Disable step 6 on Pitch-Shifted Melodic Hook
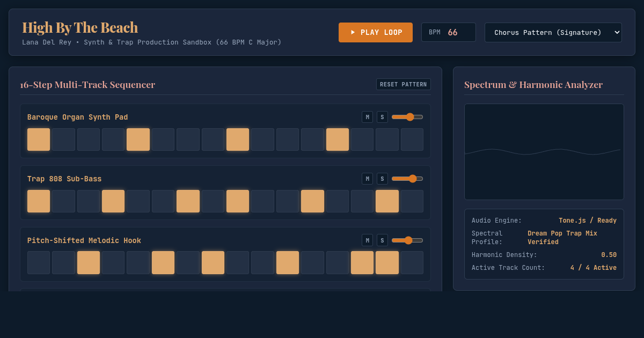The image size is (644, 338). [163, 263]
